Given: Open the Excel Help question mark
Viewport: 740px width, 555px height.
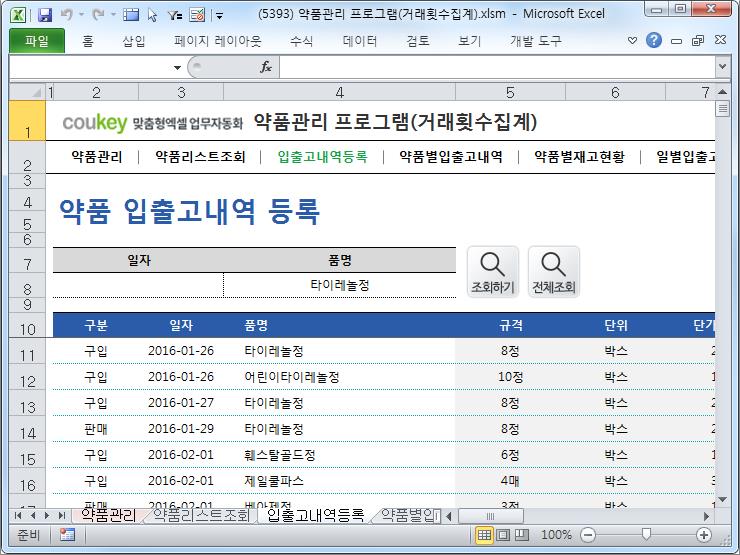Looking at the screenshot, I should 654,41.
